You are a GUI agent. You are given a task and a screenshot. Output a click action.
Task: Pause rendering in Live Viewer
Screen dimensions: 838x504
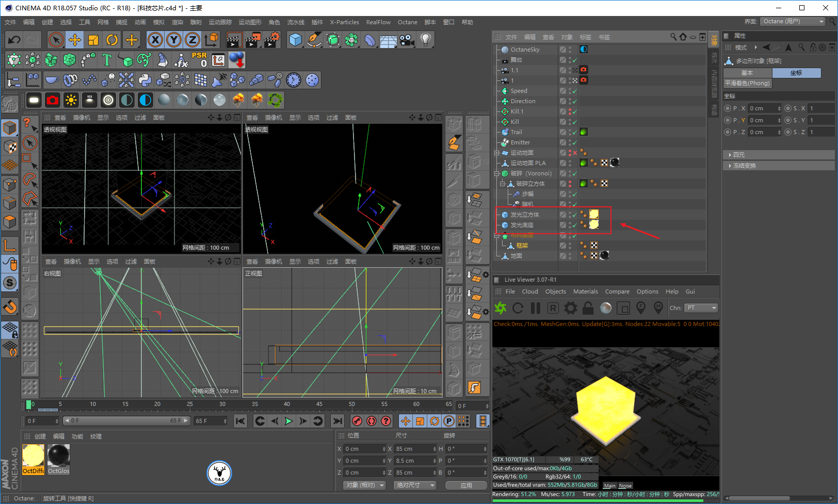pos(536,308)
